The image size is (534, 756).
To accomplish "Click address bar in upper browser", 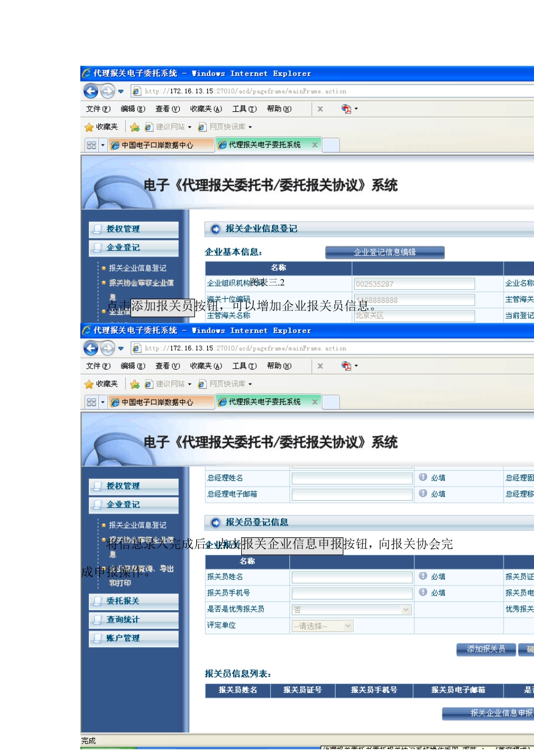I will pyautogui.click(x=332, y=91).
